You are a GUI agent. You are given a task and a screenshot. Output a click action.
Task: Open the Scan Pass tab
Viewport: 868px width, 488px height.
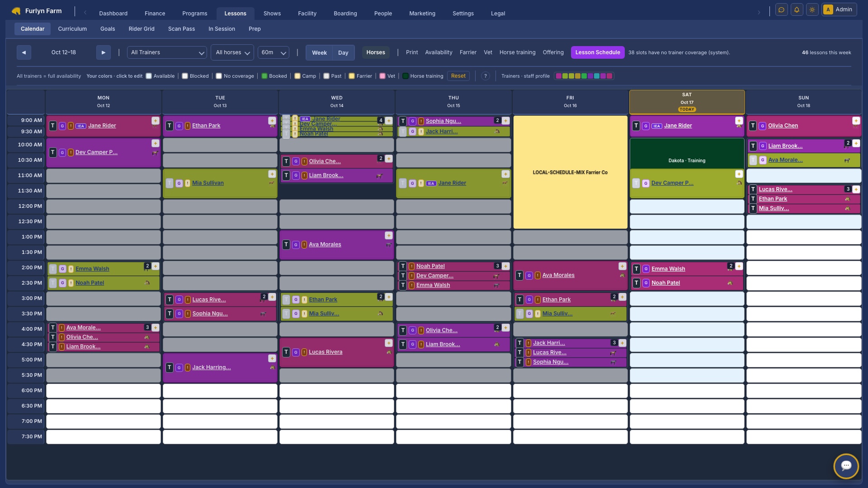pyautogui.click(x=181, y=29)
